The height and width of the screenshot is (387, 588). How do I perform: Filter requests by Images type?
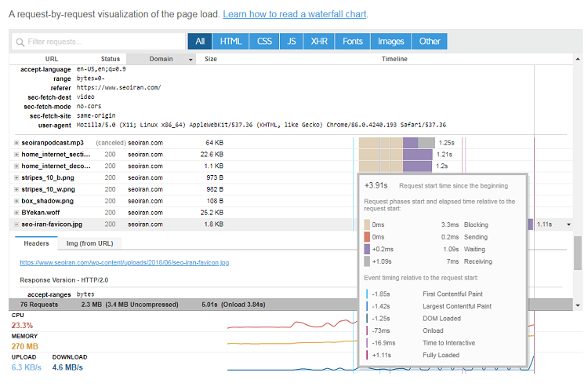pyautogui.click(x=390, y=42)
